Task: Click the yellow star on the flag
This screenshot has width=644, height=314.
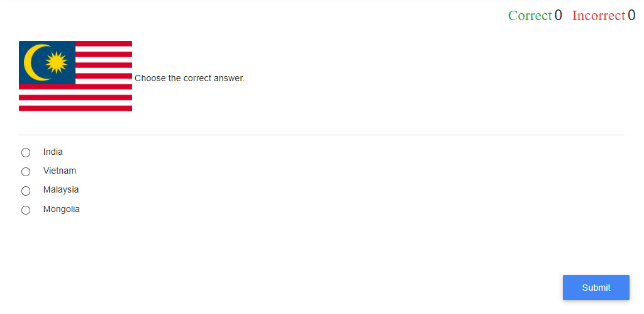Action: coord(56,62)
